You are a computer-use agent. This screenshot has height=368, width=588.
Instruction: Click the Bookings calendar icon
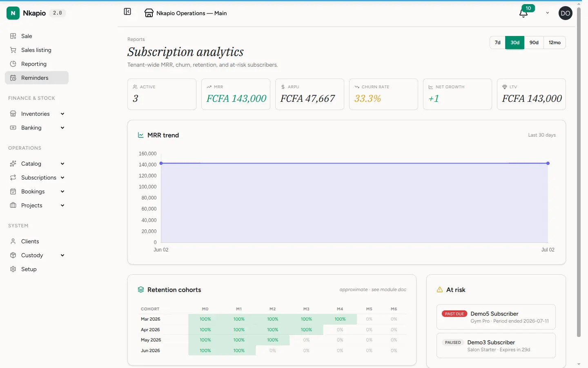(x=13, y=191)
